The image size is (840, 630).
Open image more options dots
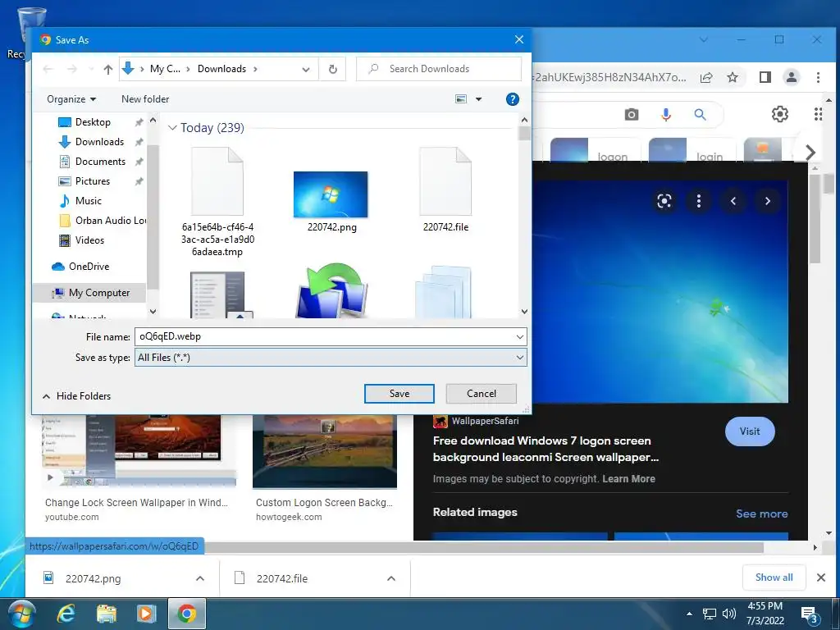point(699,202)
